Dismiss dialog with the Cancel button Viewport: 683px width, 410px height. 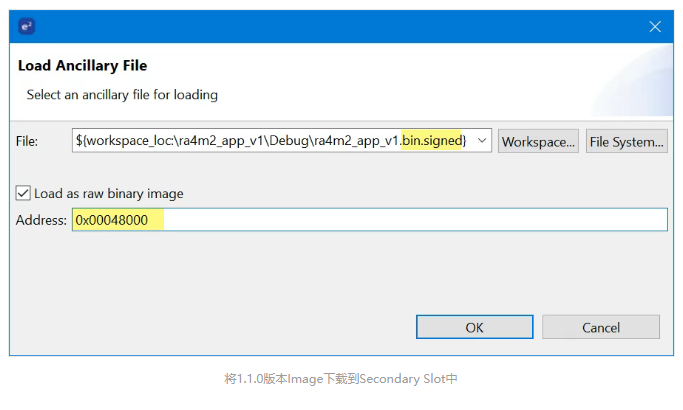pos(601,327)
